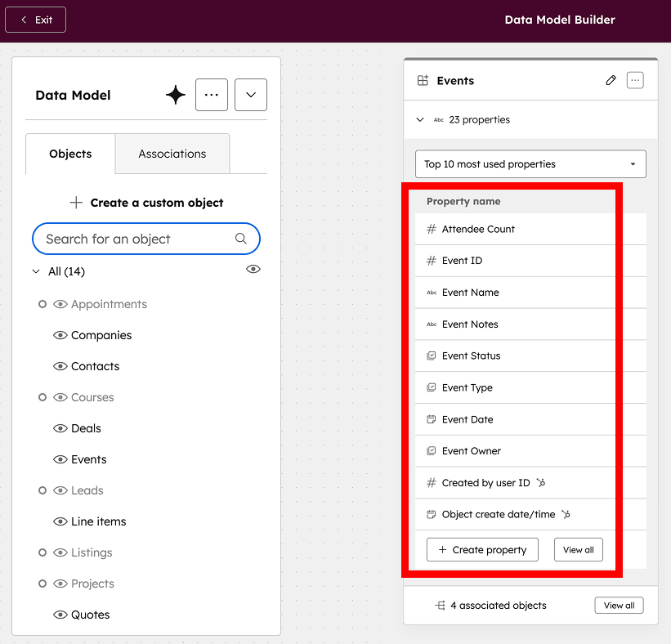Viewport: 671px width, 644px height.
Task: Open Top 10 most used properties dropdown
Action: tap(530, 164)
